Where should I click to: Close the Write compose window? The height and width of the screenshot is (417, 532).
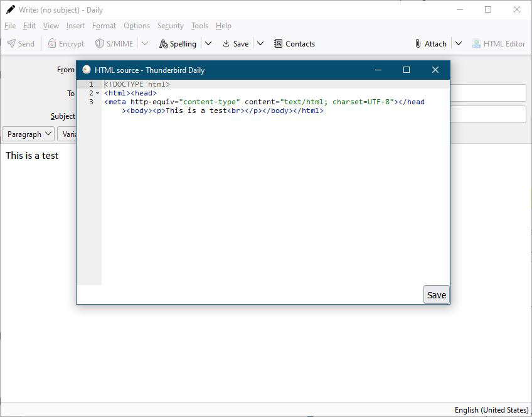tap(517, 9)
